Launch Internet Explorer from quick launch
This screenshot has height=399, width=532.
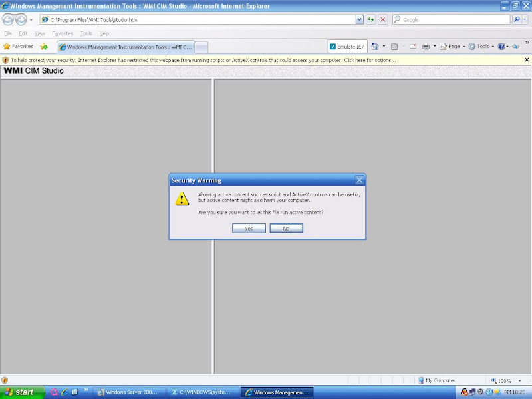pyautogui.click(x=65, y=392)
